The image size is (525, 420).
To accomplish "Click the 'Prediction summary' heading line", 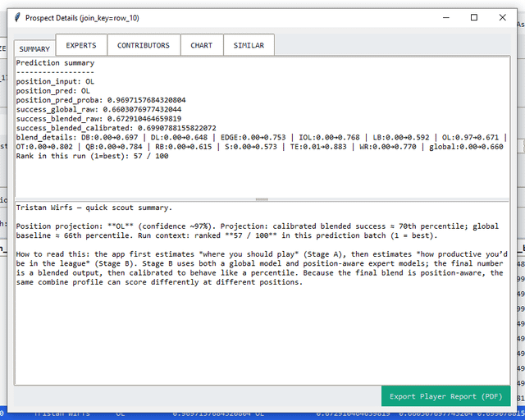I will (55, 63).
